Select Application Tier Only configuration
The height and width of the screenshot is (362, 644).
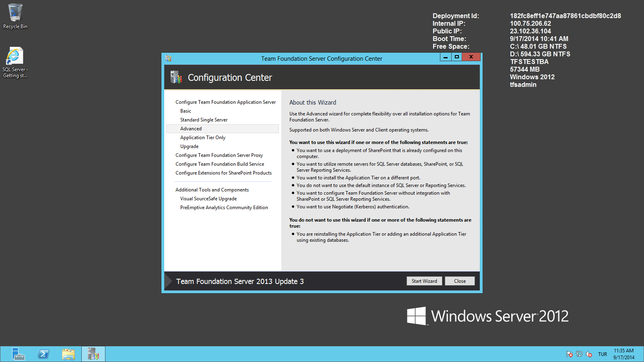pos(203,137)
